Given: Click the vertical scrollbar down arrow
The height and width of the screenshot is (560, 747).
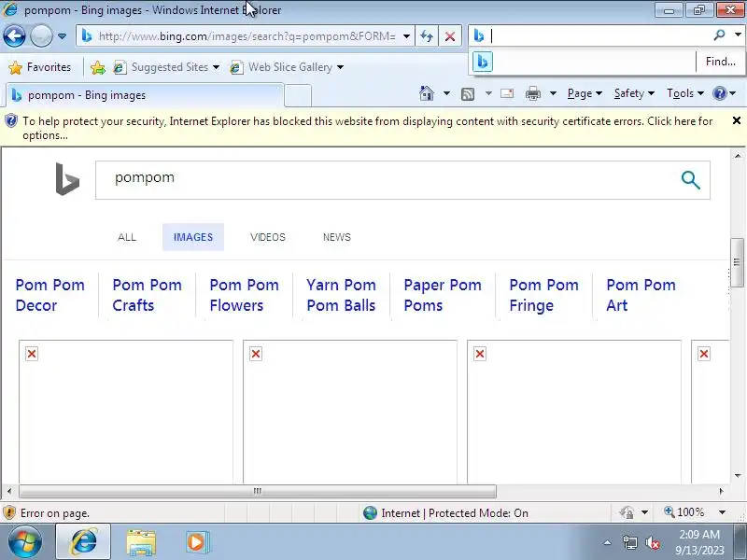Looking at the screenshot, I should click(738, 475).
